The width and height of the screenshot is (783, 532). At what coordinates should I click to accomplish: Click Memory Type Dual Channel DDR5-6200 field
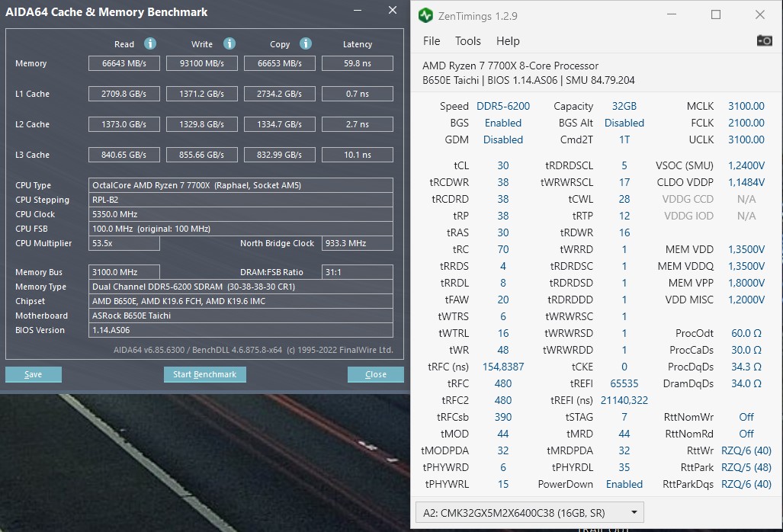click(x=241, y=287)
